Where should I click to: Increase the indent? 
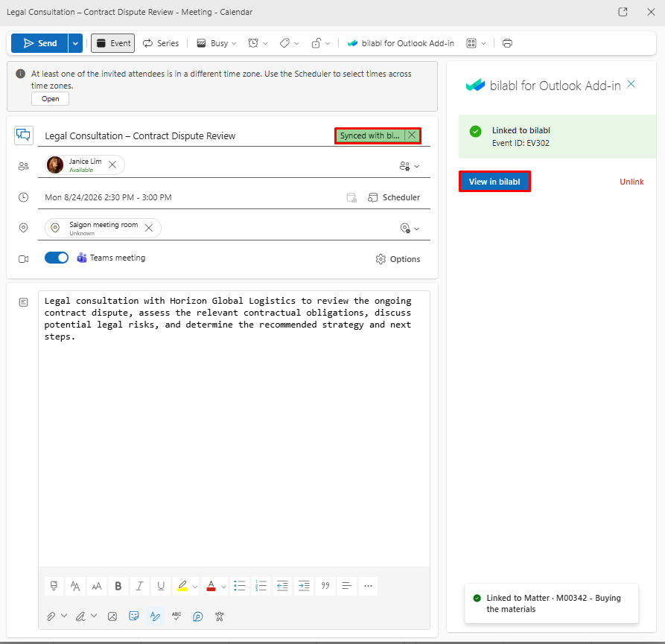coord(304,586)
